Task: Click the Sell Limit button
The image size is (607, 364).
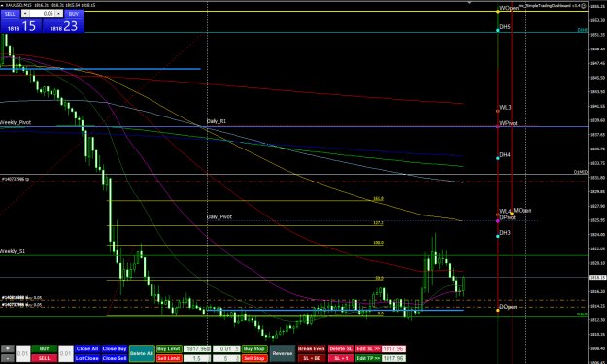Action: click(169, 358)
